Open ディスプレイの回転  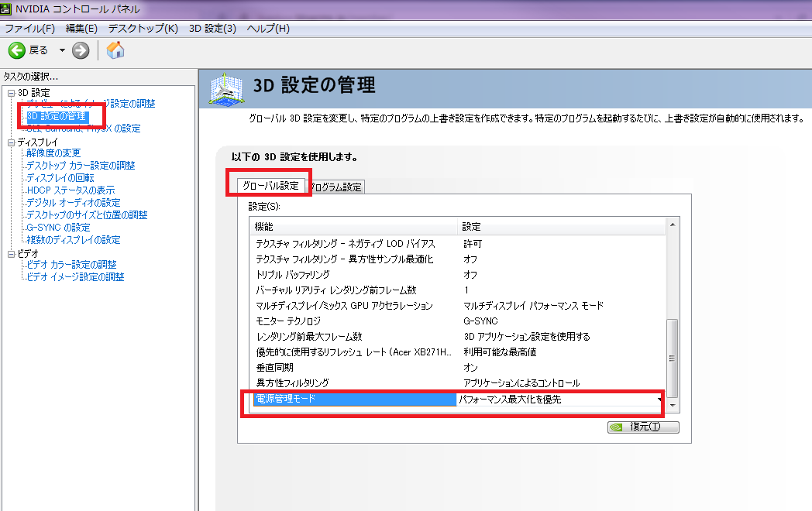point(60,178)
